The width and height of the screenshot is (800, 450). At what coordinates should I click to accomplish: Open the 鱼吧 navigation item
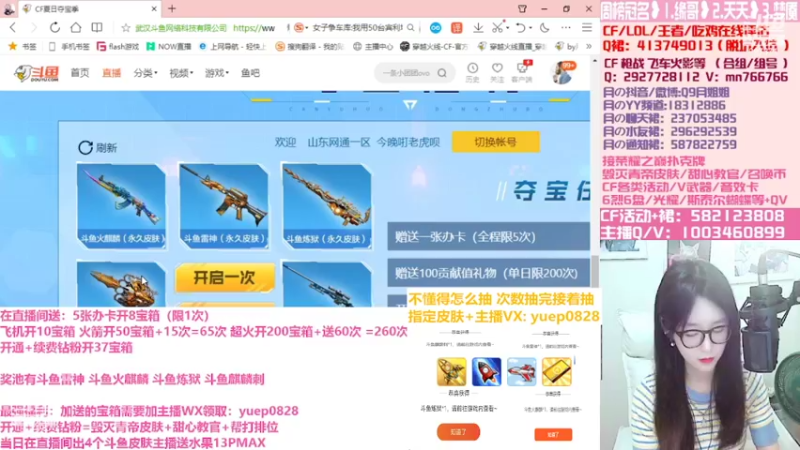coord(250,73)
